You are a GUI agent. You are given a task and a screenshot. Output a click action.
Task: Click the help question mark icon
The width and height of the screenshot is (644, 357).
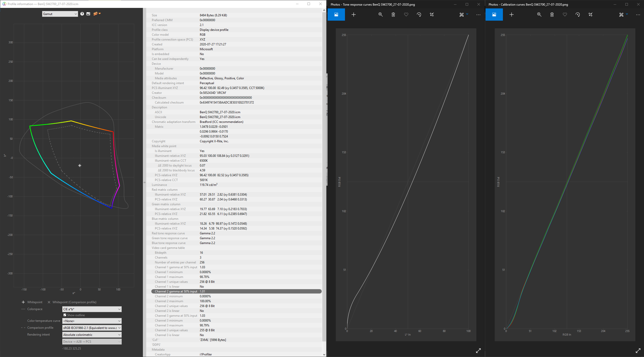(82, 14)
